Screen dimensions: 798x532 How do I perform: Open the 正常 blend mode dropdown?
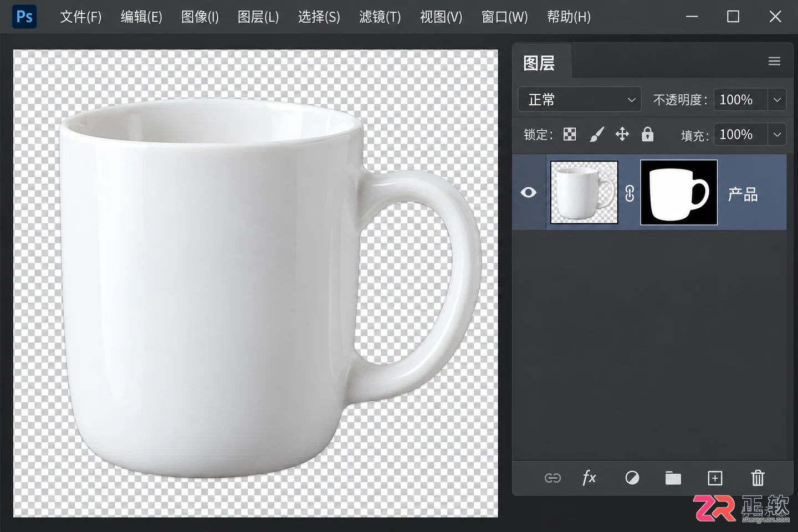click(x=580, y=100)
